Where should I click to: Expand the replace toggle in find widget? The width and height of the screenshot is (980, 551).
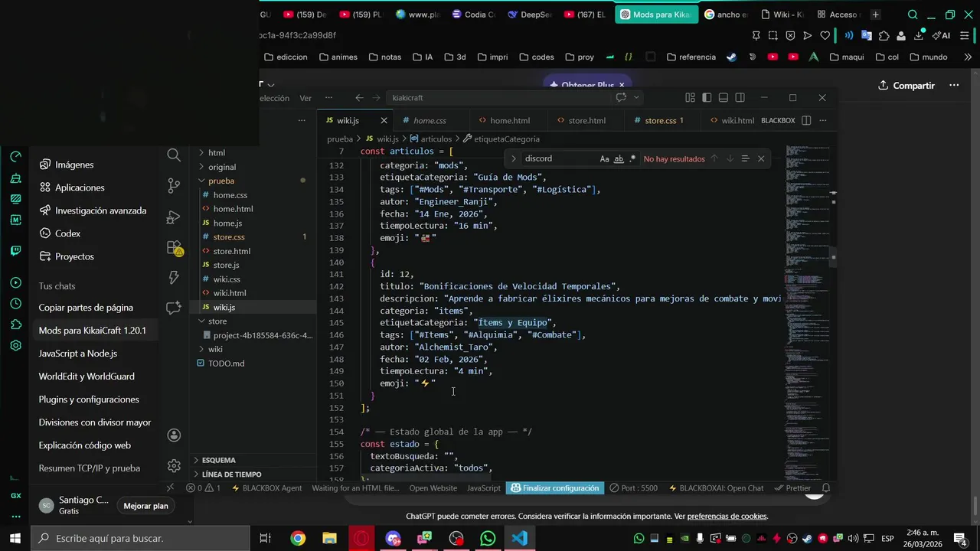tap(514, 158)
